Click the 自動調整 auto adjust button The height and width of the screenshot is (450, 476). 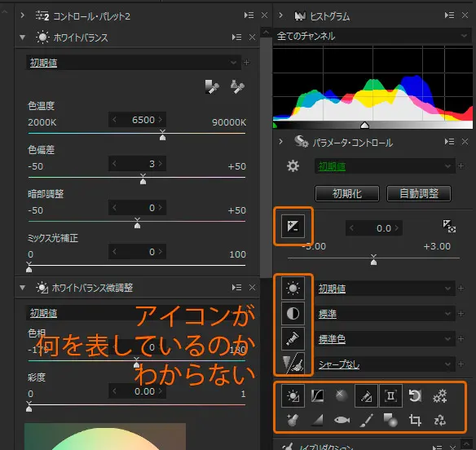pos(419,193)
